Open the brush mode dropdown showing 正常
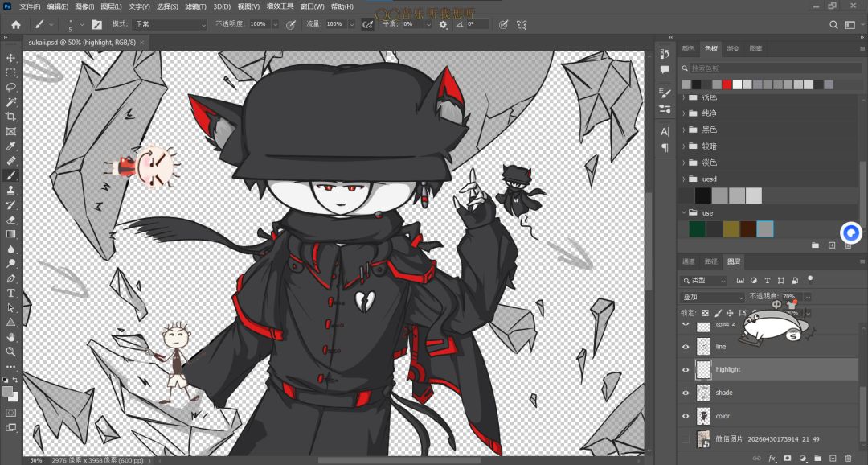This screenshot has width=868, height=465. pyautogui.click(x=169, y=24)
